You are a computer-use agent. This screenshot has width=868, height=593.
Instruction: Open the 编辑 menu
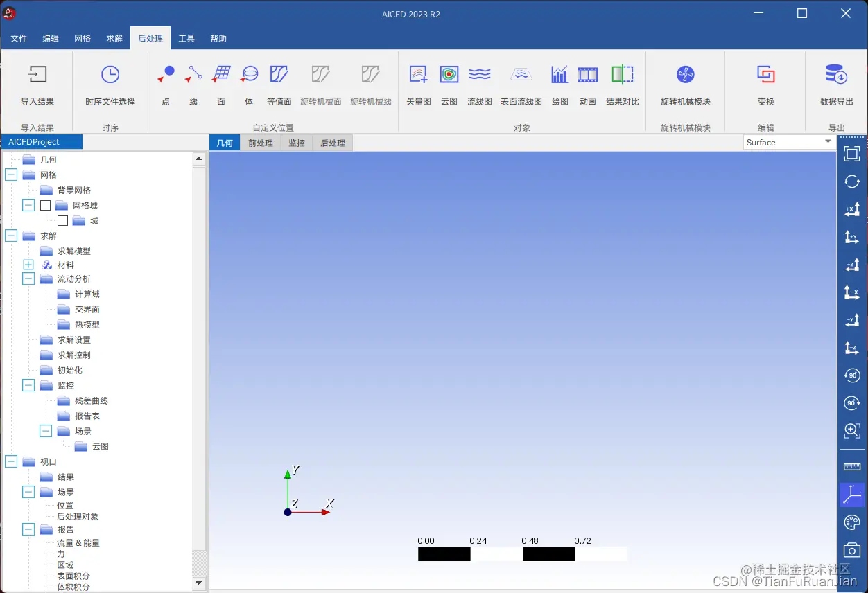(51, 39)
